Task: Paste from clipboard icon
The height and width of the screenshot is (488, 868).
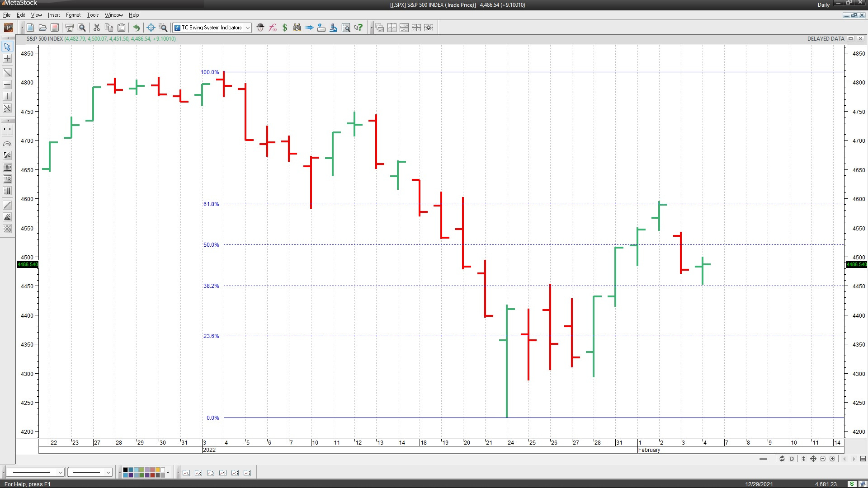Action: click(121, 28)
